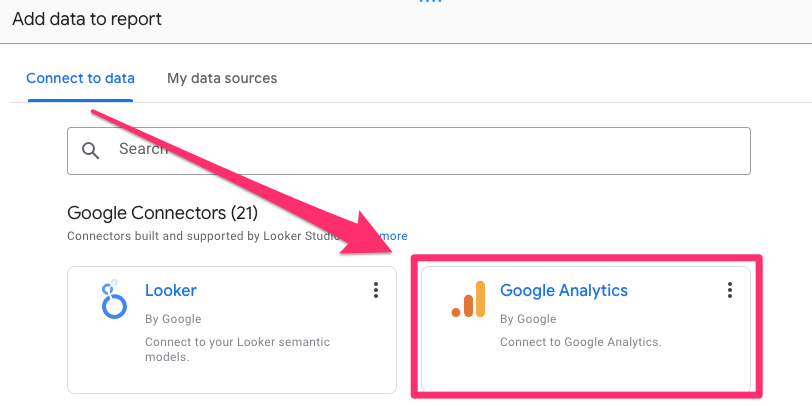The height and width of the screenshot is (406, 812).
Task: Open Looker connector more options menu
Action: pos(376,290)
